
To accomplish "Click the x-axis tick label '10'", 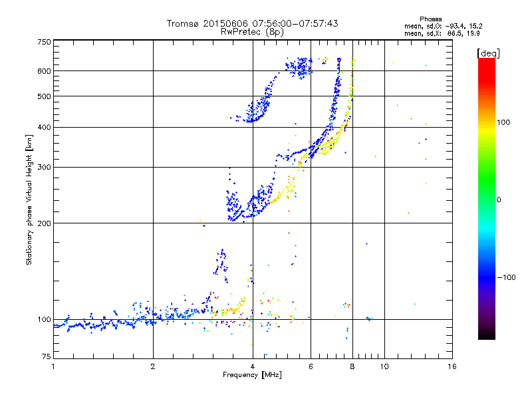I will click(384, 366).
